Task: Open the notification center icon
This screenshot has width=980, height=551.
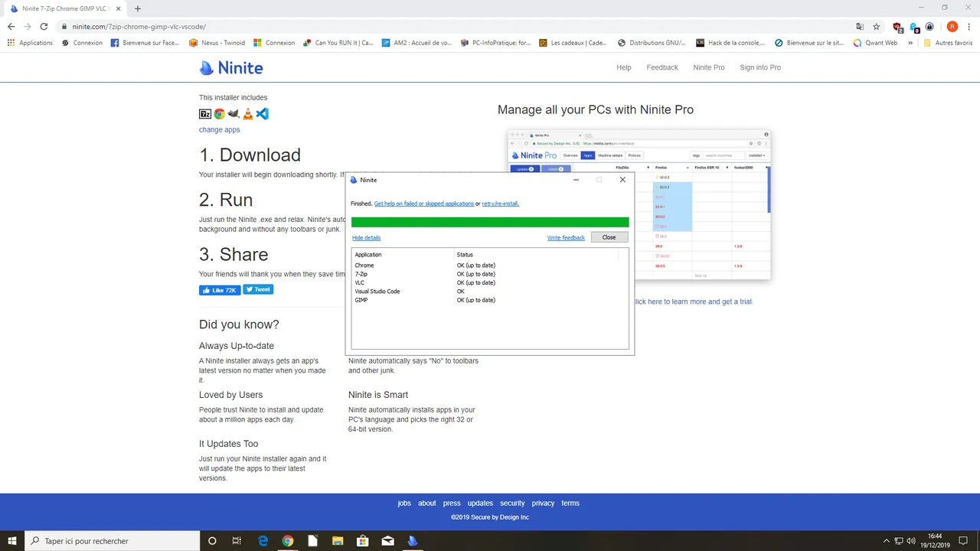Action: 963,541
